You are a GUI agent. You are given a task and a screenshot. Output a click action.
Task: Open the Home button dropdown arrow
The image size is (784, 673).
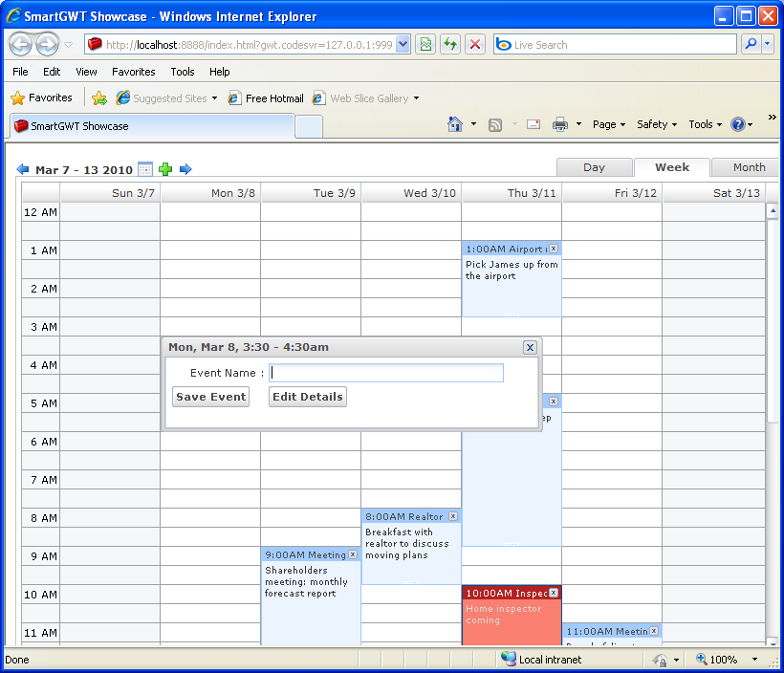[x=473, y=124]
